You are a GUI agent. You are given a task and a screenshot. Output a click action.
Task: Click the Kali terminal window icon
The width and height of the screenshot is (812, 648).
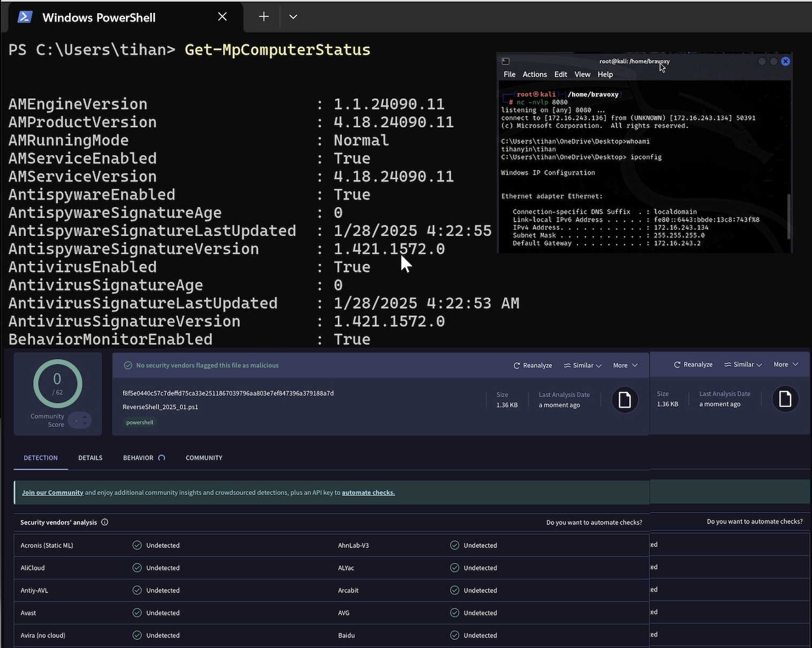506,62
